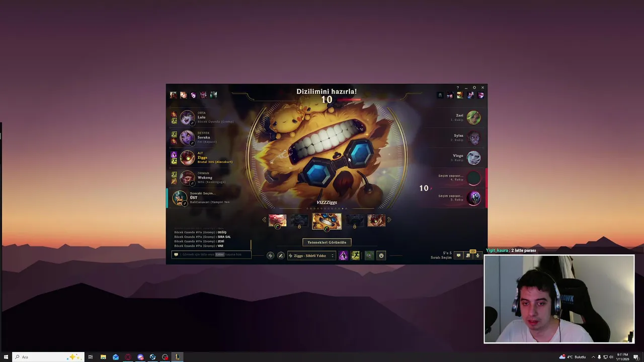Click swap icon on ÜST player's portrait
This screenshot has height=362, width=644.
(184, 203)
